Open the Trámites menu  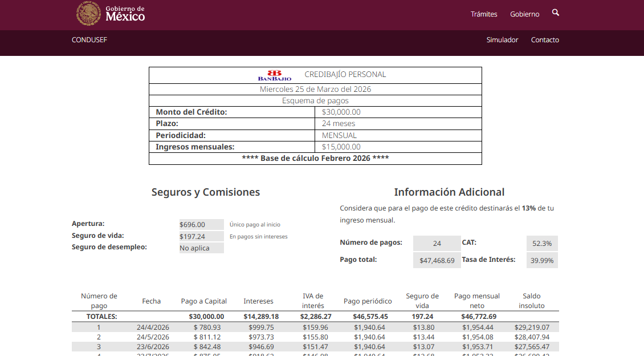tap(484, 14)
